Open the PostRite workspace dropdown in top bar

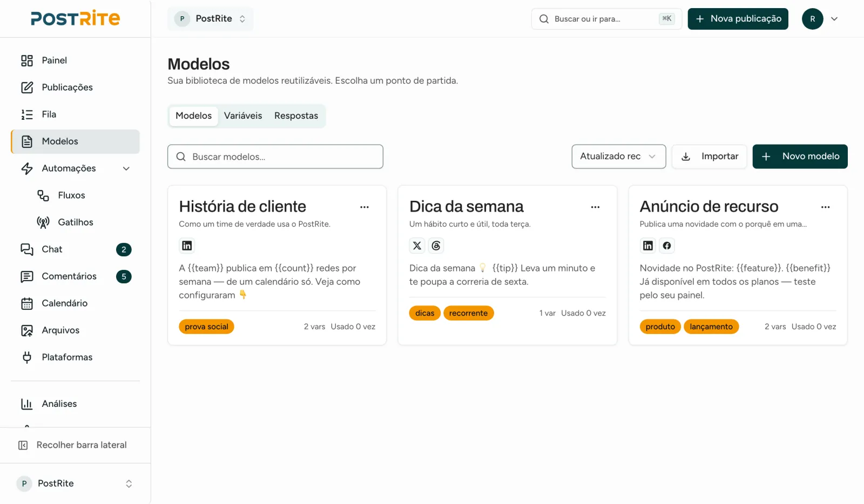coord(210,19)
